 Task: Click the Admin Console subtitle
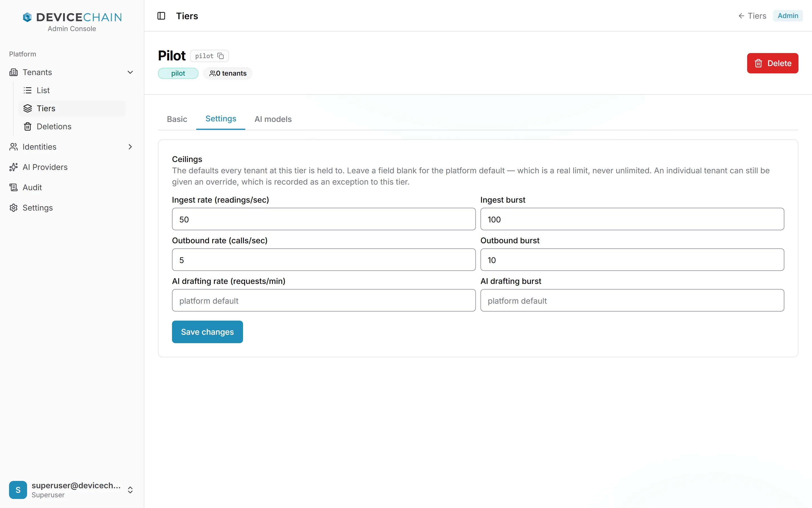pyautogui.click(x=72, y=29)
